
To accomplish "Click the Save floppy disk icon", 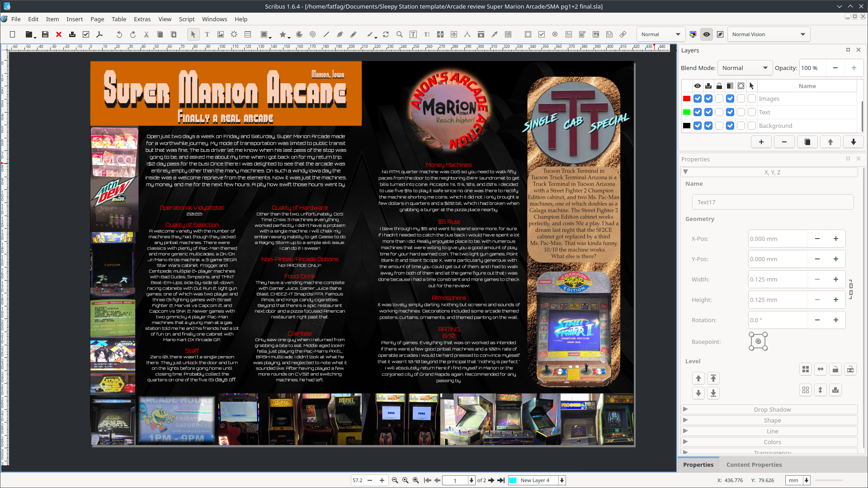I will 45,34.
